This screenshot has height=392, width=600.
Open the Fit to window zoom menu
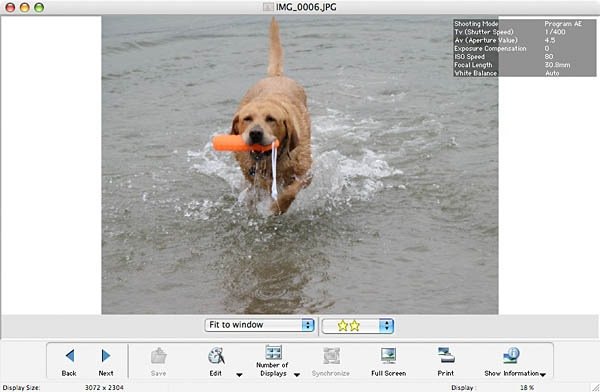pos(259,325)
